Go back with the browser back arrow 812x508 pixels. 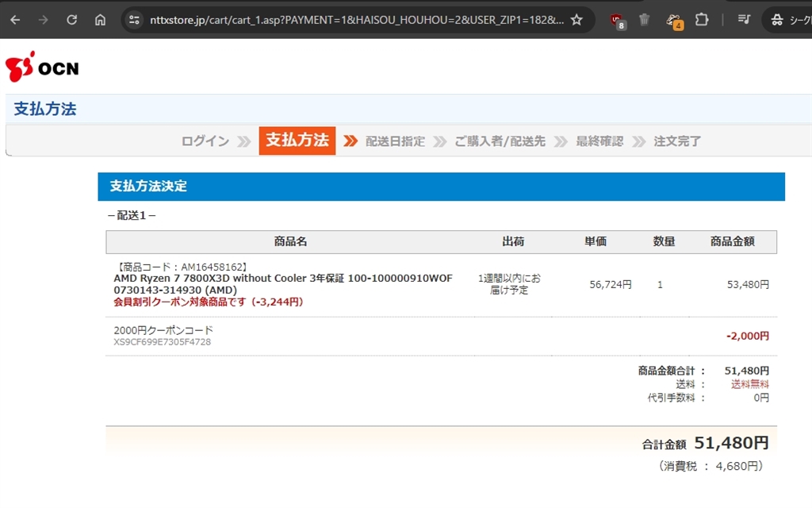tap(16, 20)
